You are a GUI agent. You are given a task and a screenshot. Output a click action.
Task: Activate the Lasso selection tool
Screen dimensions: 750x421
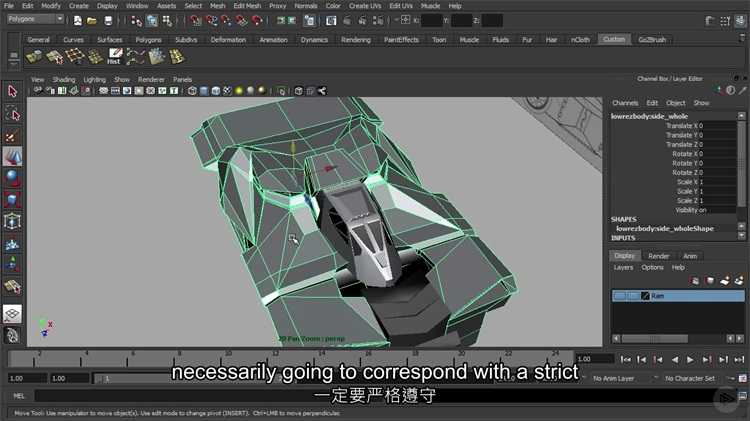12,114
